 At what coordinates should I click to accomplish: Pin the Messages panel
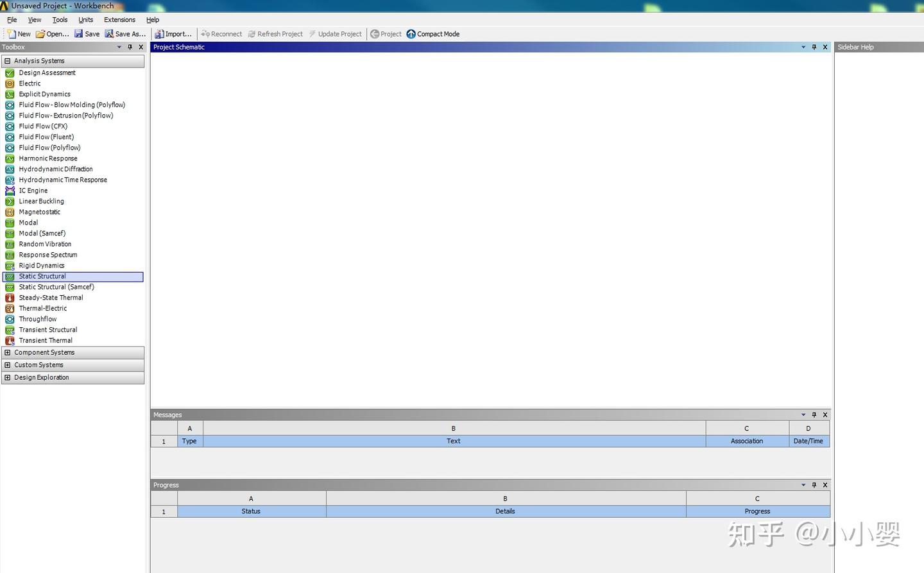(x=814, y=415)
